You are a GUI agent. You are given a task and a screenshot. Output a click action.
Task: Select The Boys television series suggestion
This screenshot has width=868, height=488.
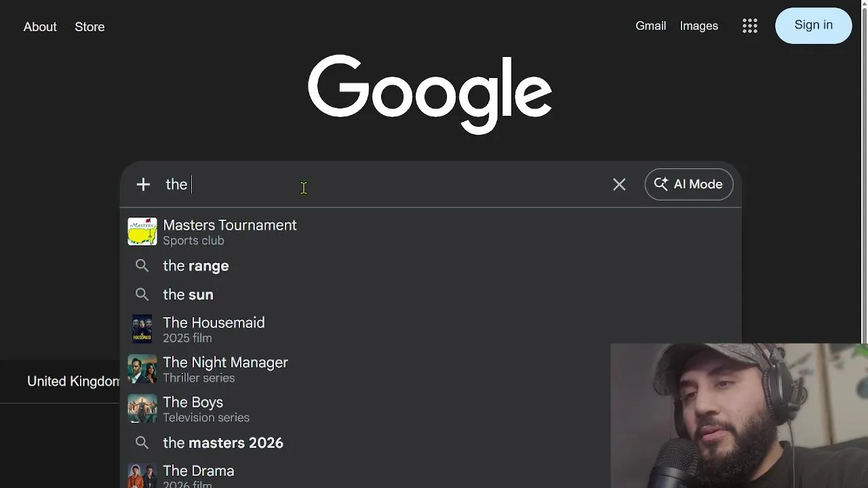tap(206, 409)
